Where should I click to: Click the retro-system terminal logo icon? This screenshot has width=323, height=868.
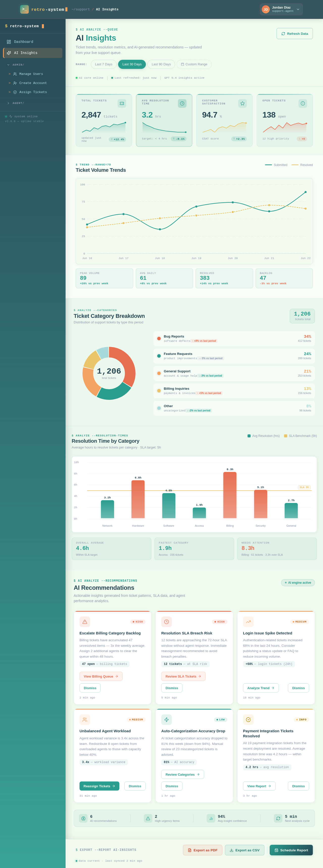click(24, 9)
